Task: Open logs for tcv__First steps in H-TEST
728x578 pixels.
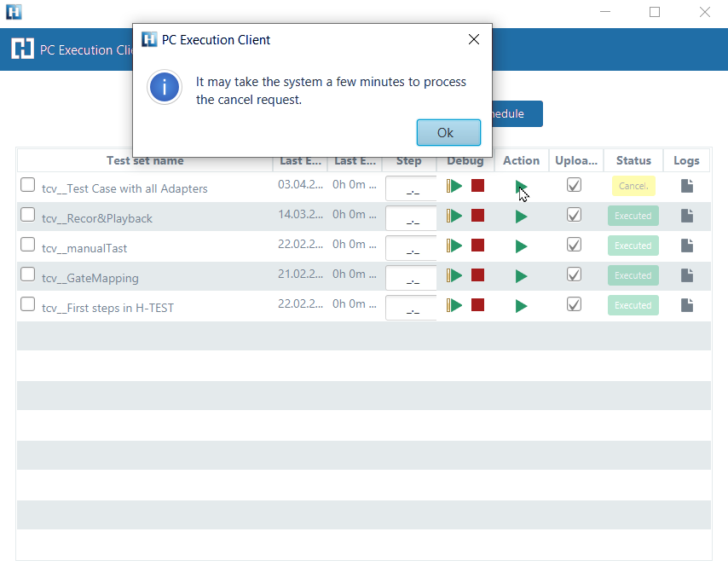Action: [x=686, y=305]
